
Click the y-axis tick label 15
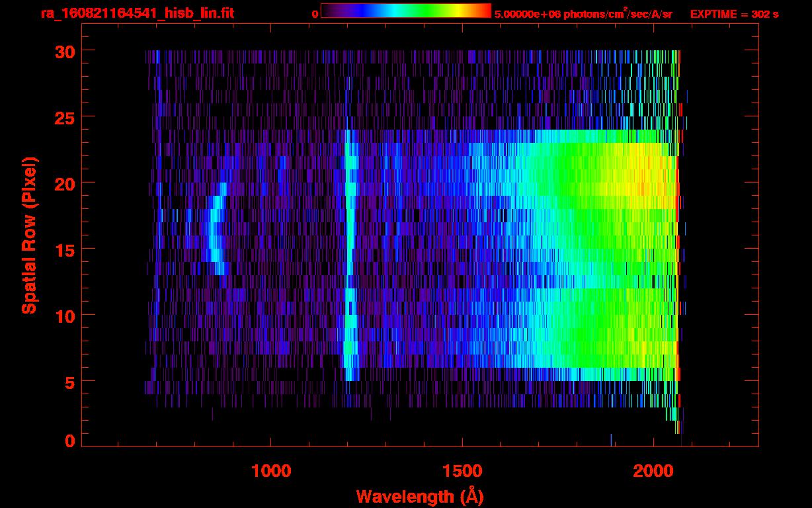pos(65,249)
